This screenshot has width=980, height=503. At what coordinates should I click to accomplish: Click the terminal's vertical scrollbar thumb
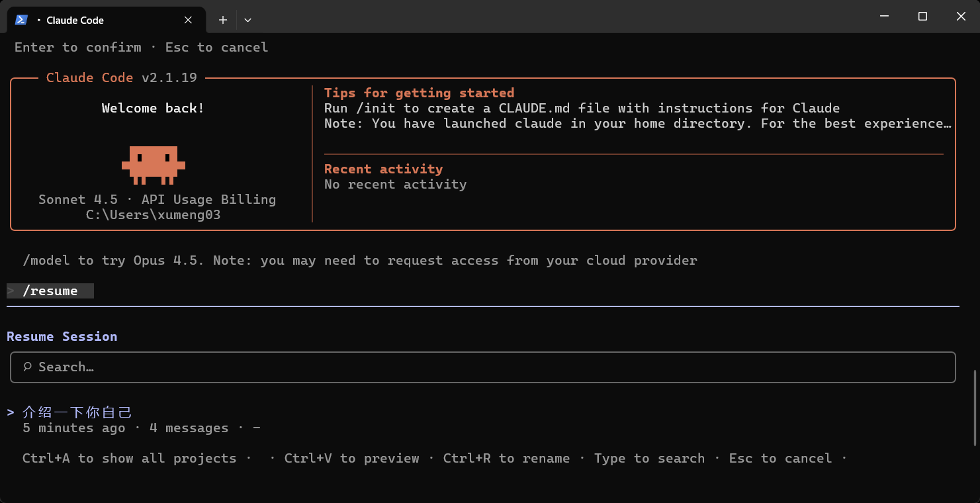coord(974,408)
